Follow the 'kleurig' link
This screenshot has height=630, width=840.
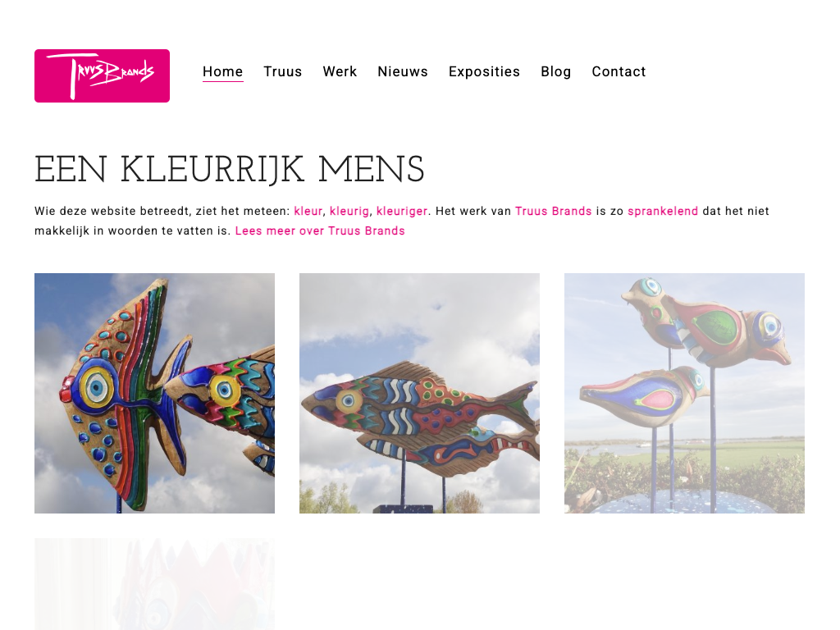pos(349,211)
